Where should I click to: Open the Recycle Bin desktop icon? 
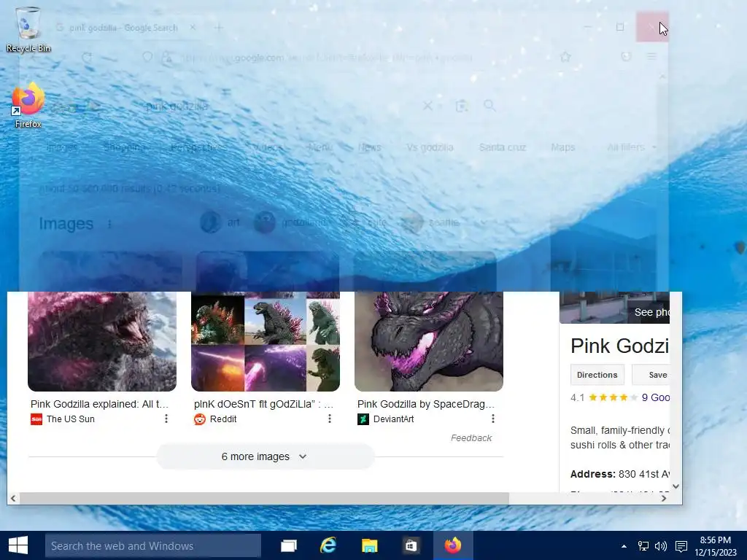[28, 29]
